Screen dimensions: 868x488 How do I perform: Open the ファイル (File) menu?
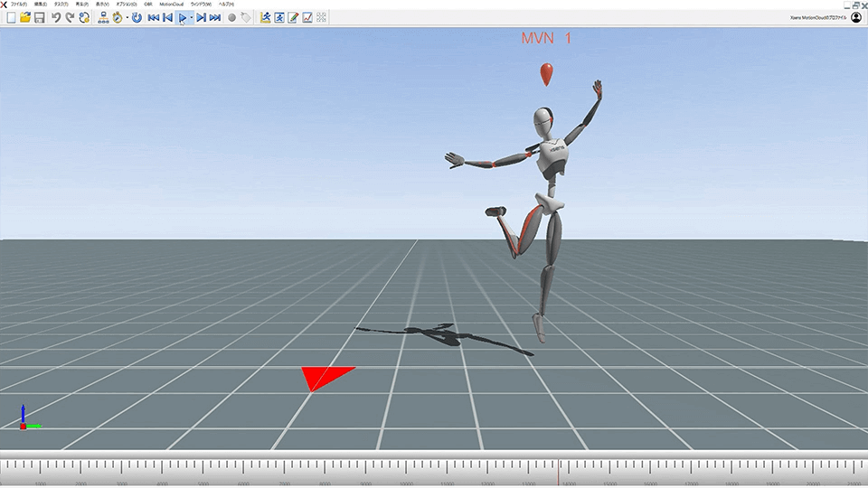click(18, 5)
